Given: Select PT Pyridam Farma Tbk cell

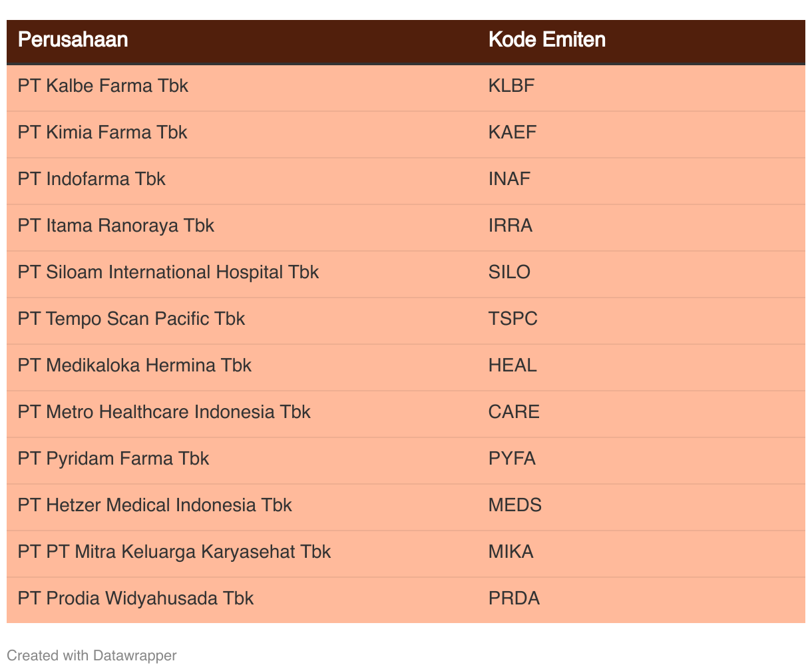Looking at the screenshot, I should click(113, 459).
